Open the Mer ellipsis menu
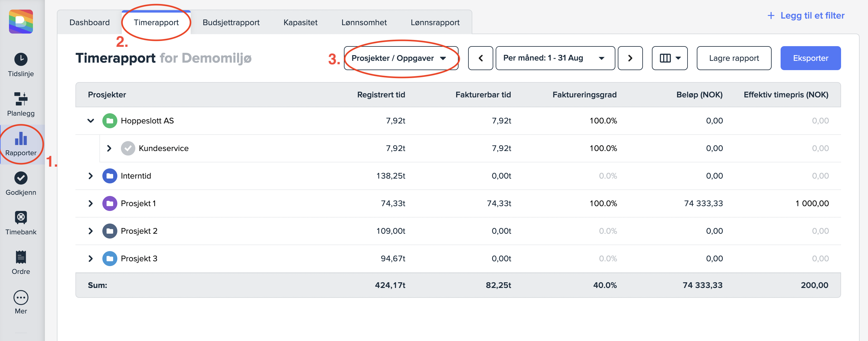The image size is (868, 341). tap(21, 298)
